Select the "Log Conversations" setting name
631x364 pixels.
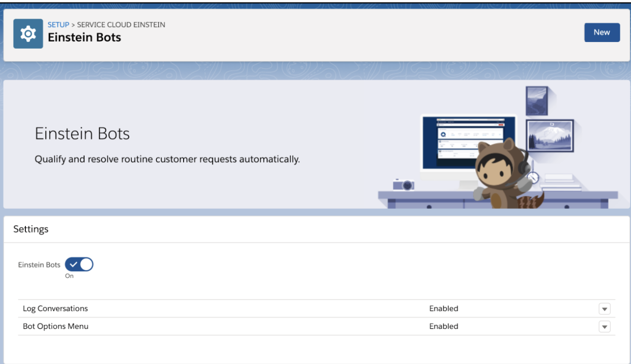tap(55, 308)
